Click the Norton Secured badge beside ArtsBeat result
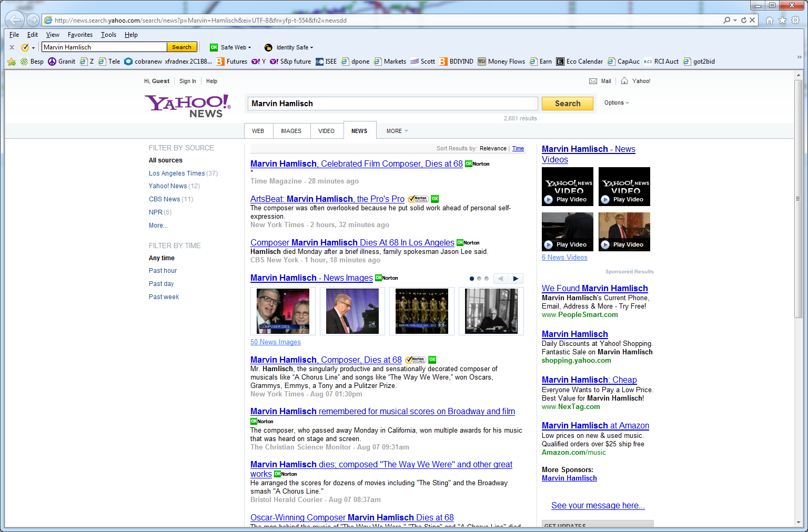This screenshot has width=808, height=532. 418,199
